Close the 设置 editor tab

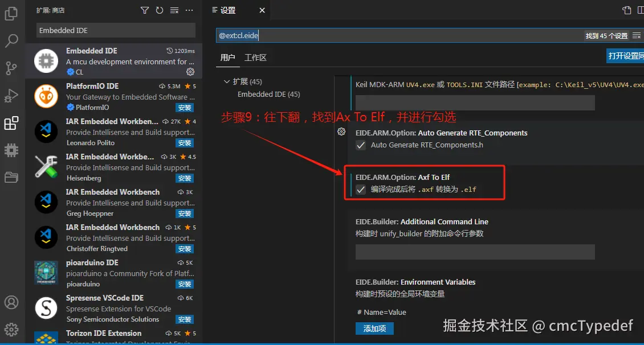pyautogui.click(x=262, y=10)
